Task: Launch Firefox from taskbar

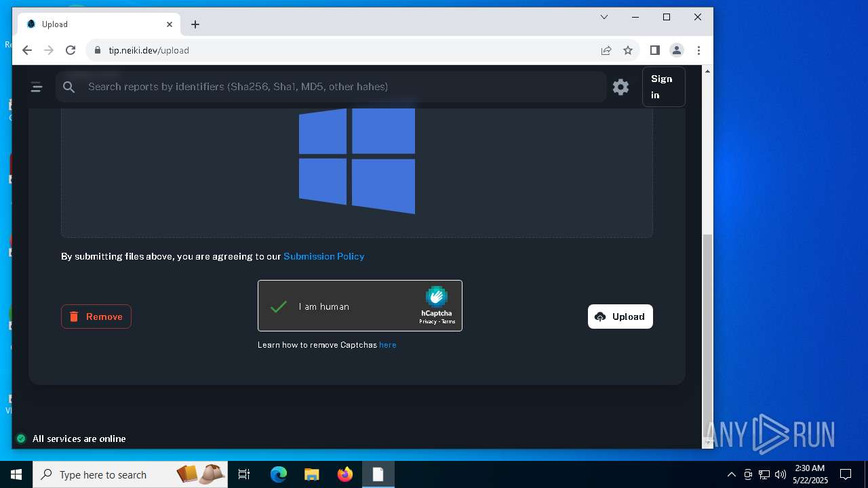Action: click(x=345, y=474)
